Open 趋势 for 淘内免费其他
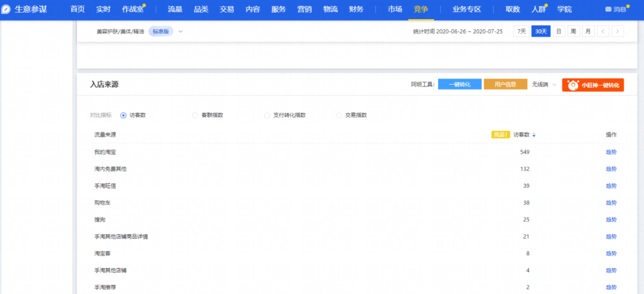The width and height of the screenshot is (644, 294). (x=611, y=169)
